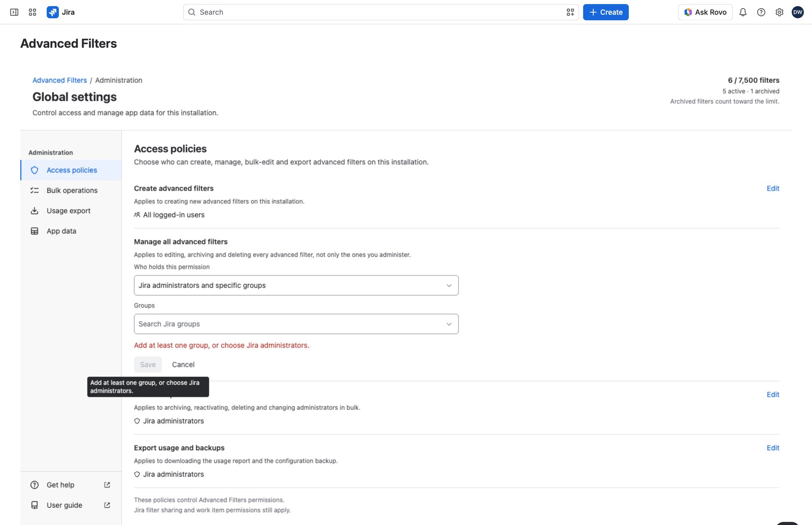This screenshot has width=812, height=525.
Task: Click the '6 / 7,500 filters' count
Action: (754, 80)
